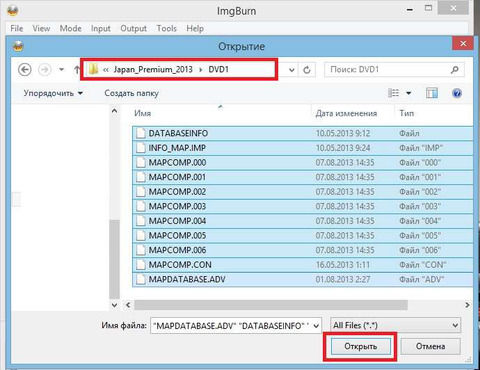Click the file icon beside MAPCOMP.CON
The width and height of the screenshot is (480, 370).
(141, 265)
